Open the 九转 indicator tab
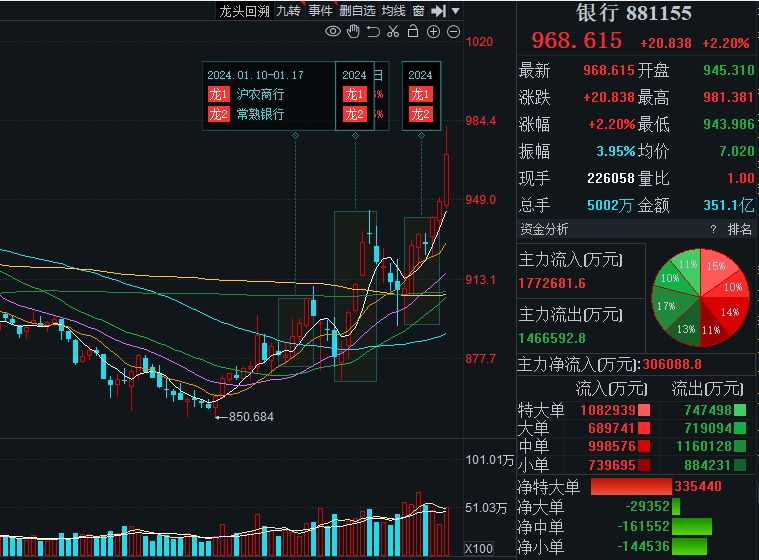The height and width of the screenshot is (560, 759). [x=288, y=11]
